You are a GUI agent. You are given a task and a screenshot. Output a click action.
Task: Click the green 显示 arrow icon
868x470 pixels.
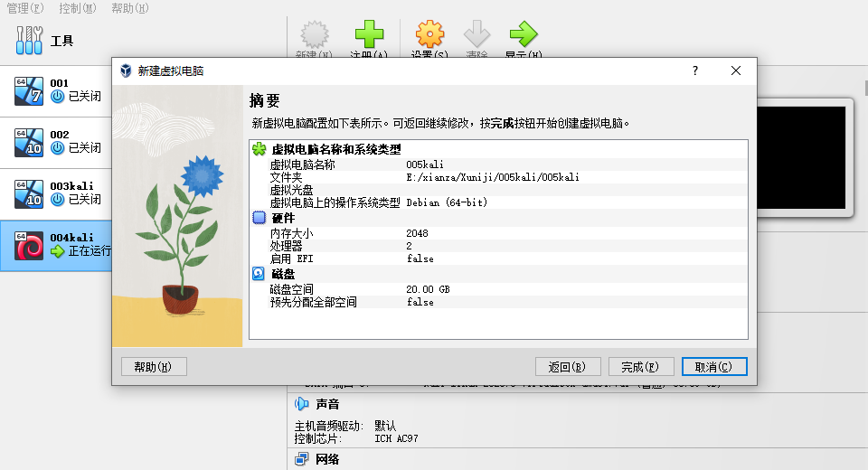524,34
